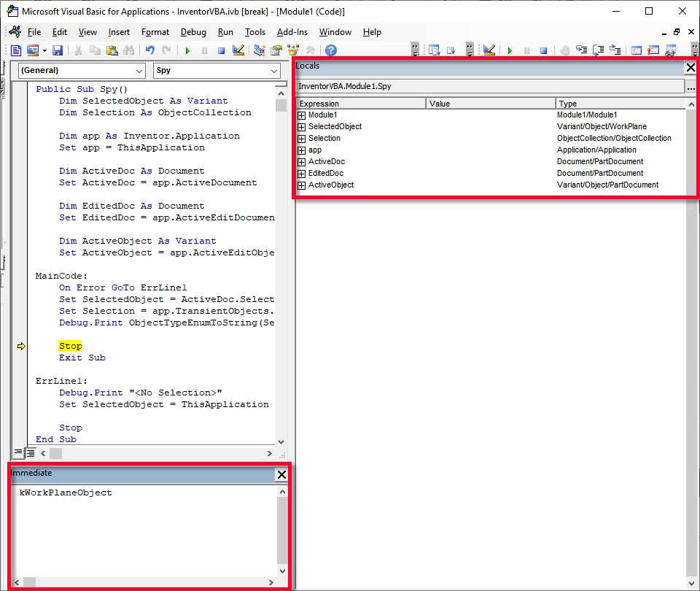Switch to Procedure View button
Image resolution: width=700 pixels, height=591 pixels.
pyautogui.click(x=17, y=453)
